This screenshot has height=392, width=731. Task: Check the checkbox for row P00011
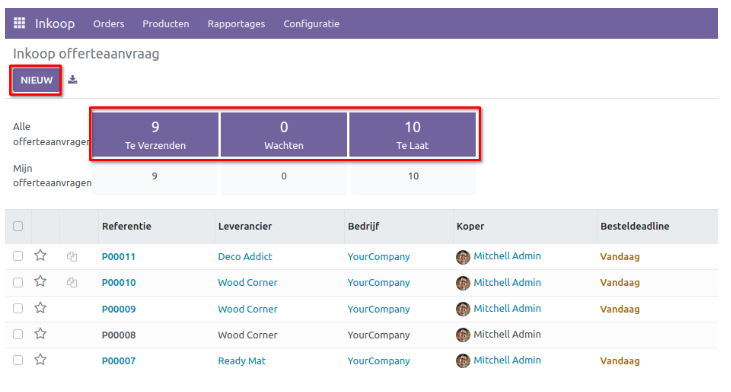pyautogui.click(x=18, y=256)
